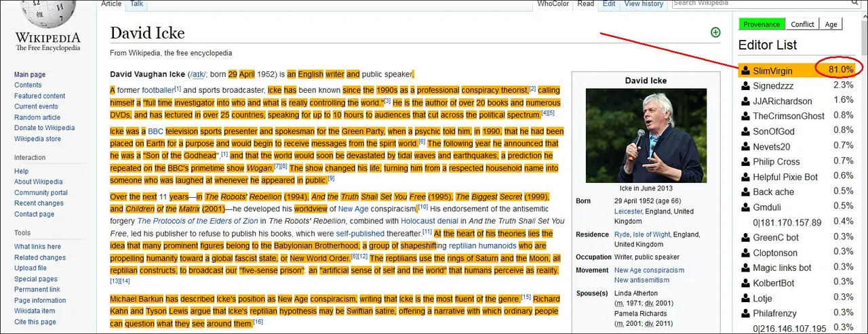Open Current events link

tap(36, 106)
